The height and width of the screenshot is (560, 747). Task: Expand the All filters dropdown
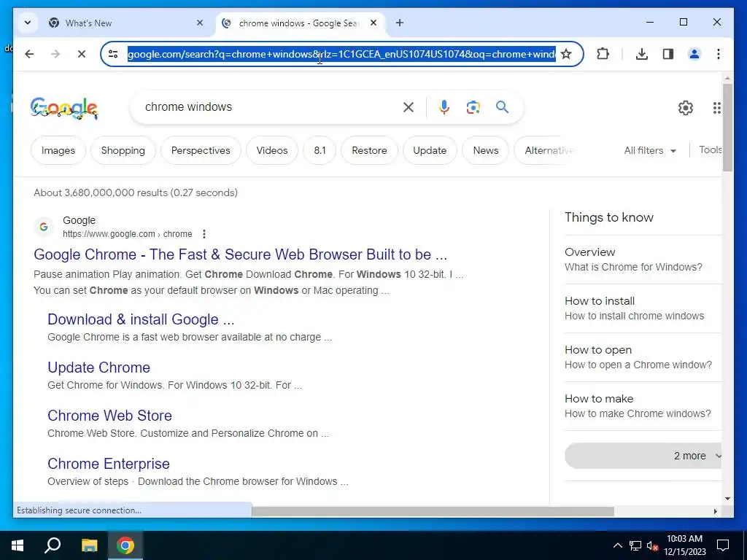point(650,150)
